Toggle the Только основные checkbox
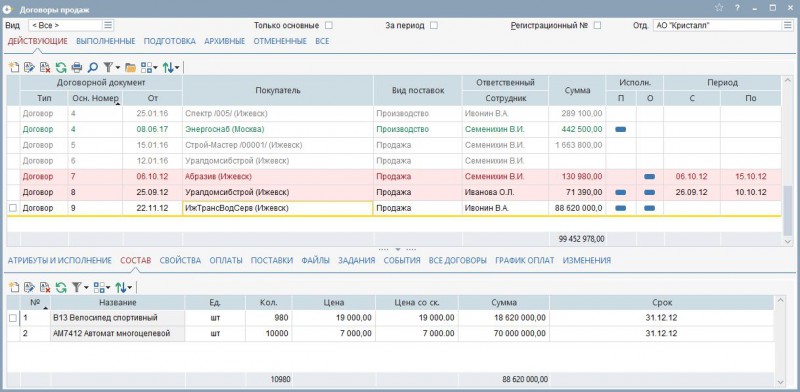The image size is (800, 392). [329, 25]
